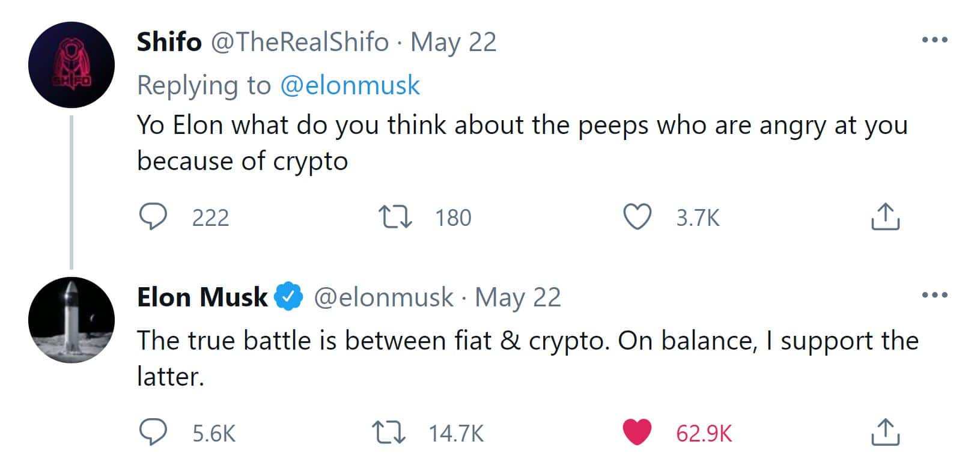Click the 62.9K likes count
The width and height of the screenshot is (980, 471).
pyautogui.click(x=704, y=433)
